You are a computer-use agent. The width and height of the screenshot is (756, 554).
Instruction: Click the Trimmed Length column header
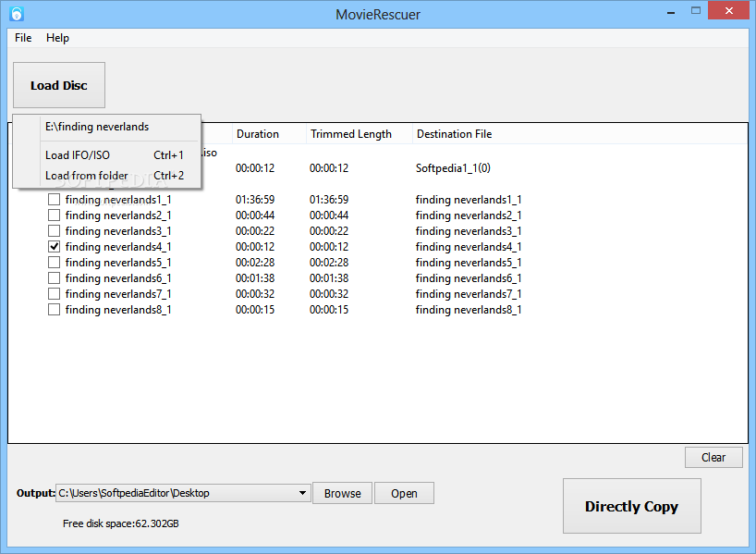pos(360,134)
